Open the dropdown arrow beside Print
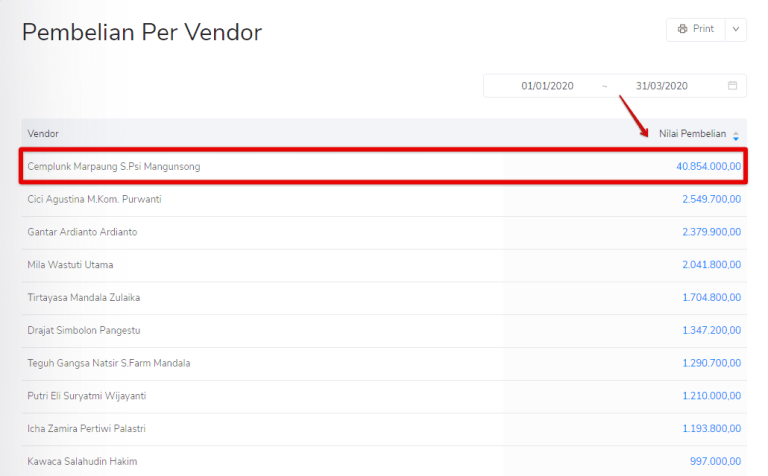The width and height of the screenshot is (768, 476). tap(735, 29)
